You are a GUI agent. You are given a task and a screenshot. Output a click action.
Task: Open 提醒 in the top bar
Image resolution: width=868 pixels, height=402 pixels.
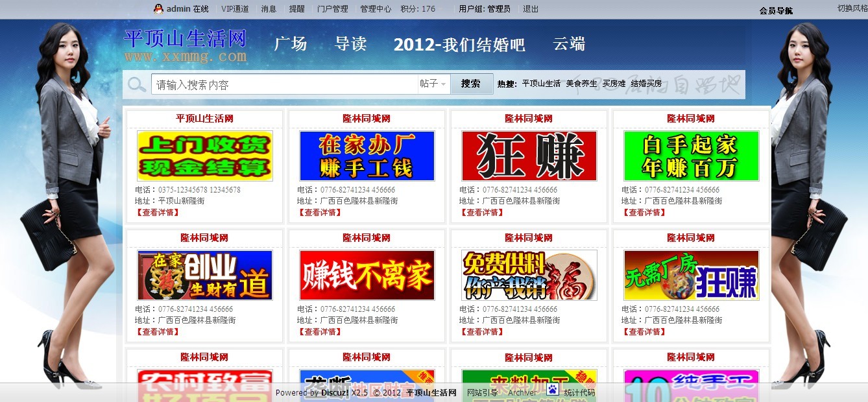coord(296,9)
